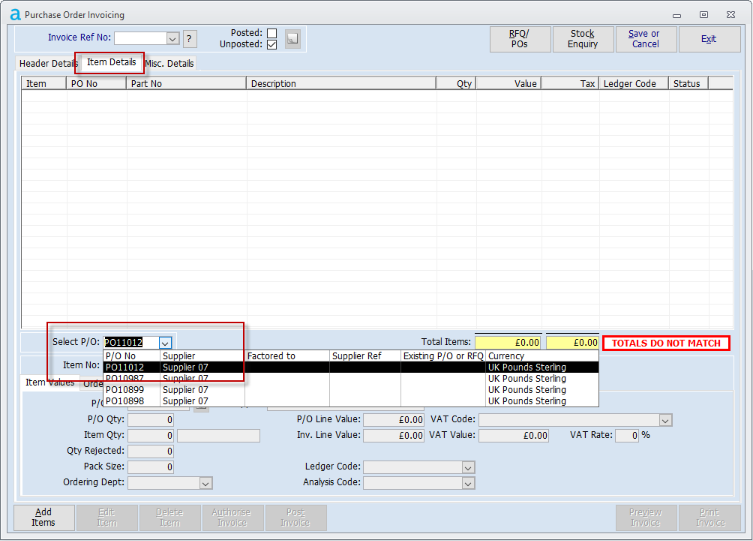Switch to the Header Details tab
753x541 pixels.
click(48, 63)
